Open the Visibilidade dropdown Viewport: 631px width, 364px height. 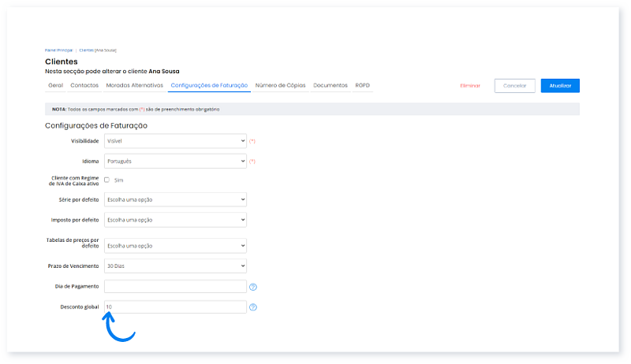[175, 141]
